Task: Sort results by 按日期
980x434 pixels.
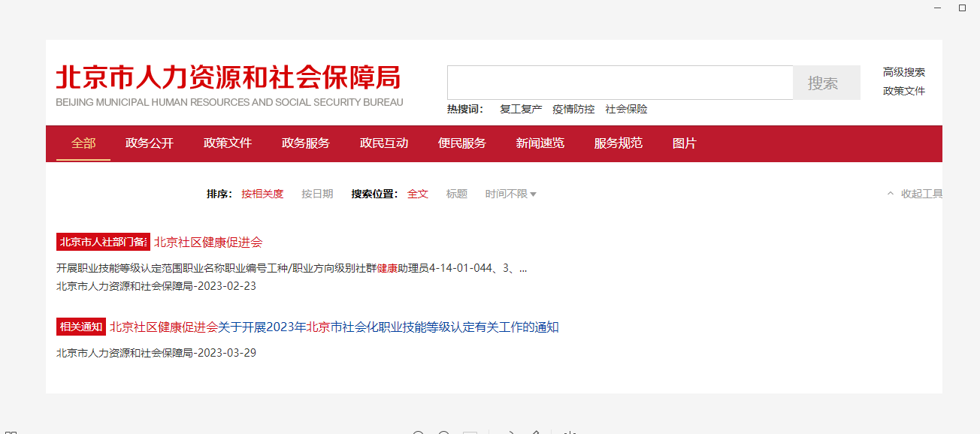Action: click(317, 194)
